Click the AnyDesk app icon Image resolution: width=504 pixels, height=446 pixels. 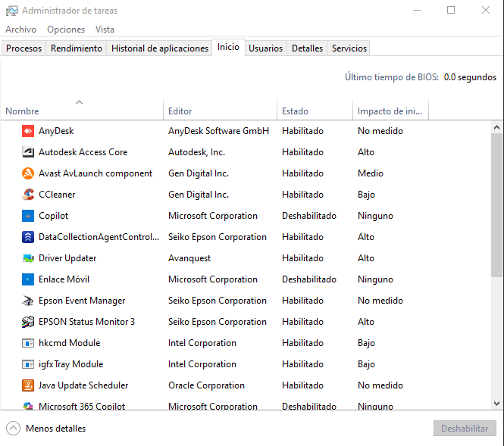point(28,131)
